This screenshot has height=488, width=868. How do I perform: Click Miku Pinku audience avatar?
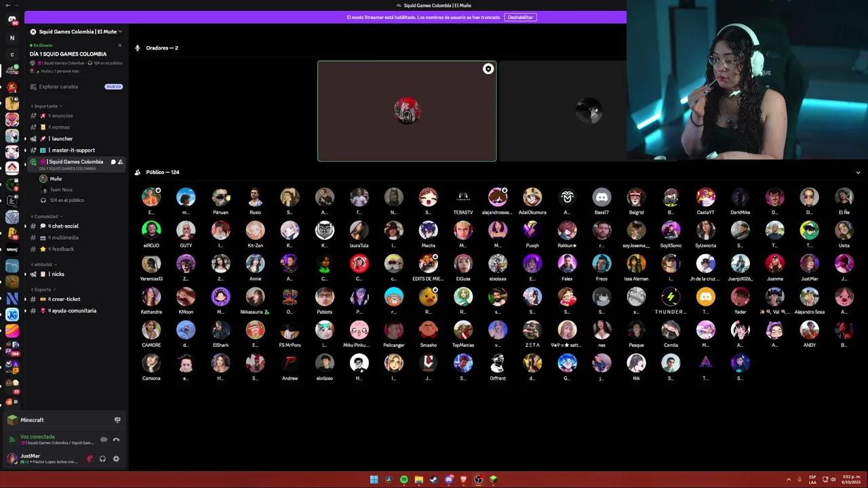[x=359, y=330]
